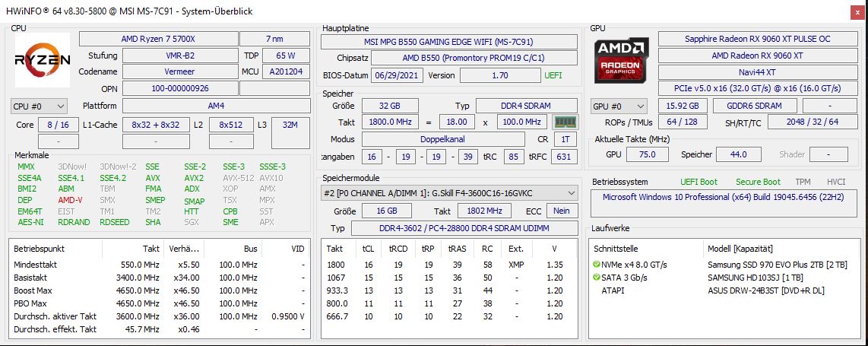The width and height of the screenshot is (868, 346).
Task: Click the PCIe v5.0 x16 interface field
Action: [x=758, y=88]
